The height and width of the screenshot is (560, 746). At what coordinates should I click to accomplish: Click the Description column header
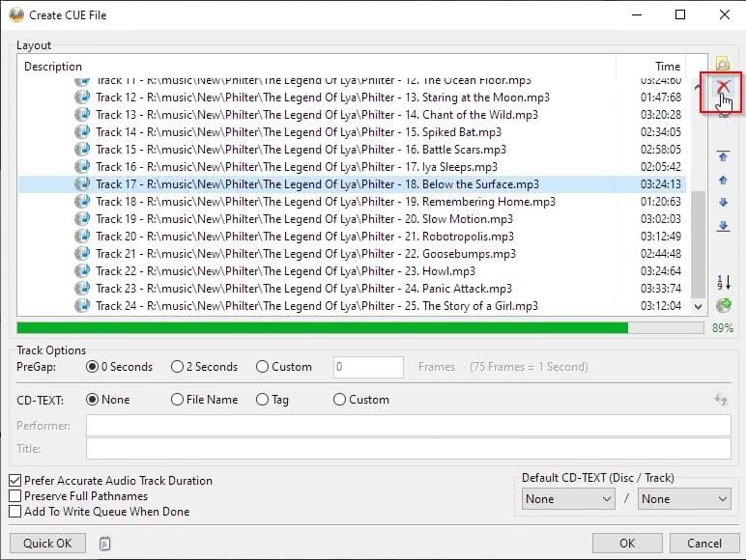tap(316, 66)
